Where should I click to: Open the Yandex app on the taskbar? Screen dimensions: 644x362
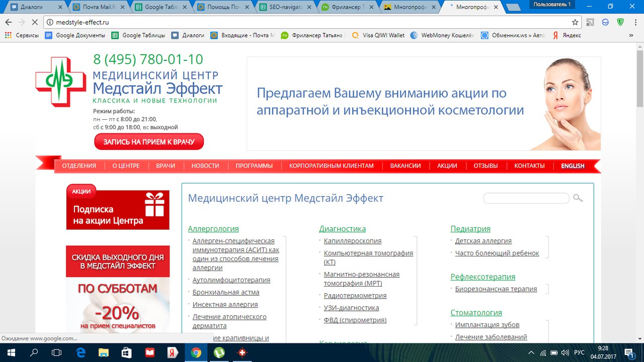173,352
